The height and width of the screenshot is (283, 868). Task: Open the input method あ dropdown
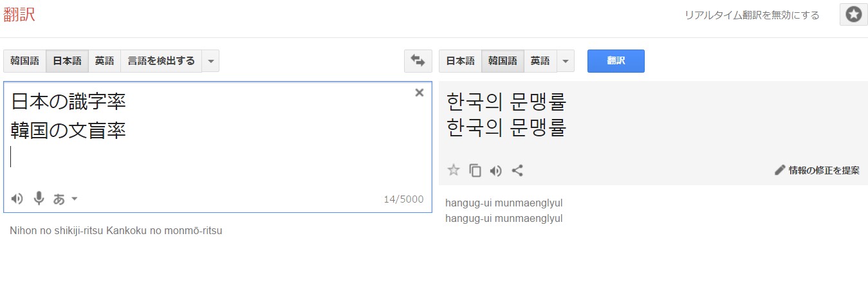click(x=66, y=199)
